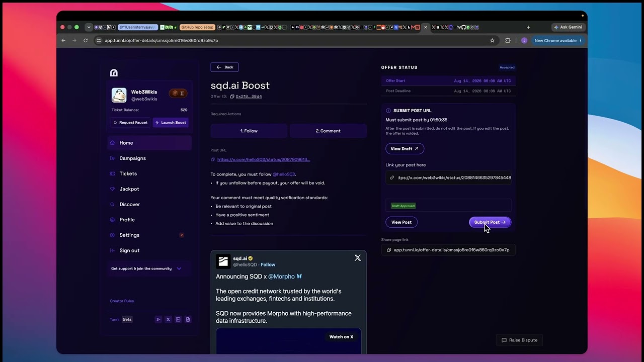
Task: Open the helloSQD post URL link
Action: 264,159
